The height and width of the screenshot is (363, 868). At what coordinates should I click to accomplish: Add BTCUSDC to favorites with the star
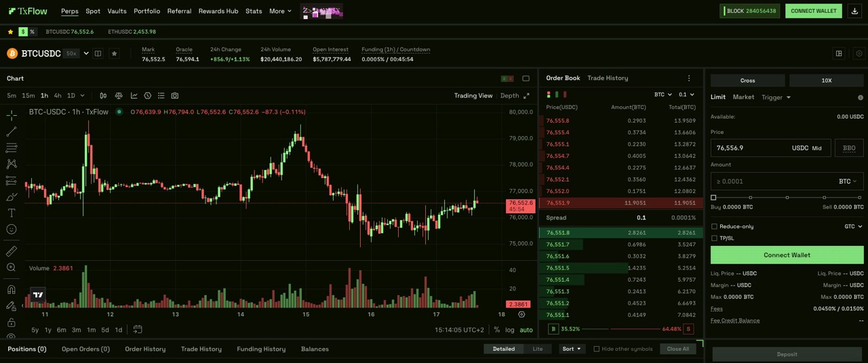[114, 54]
